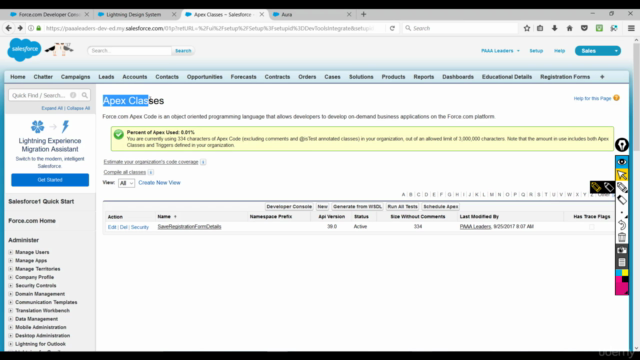Switch to the Aura browser tab

pyautogui.click(x=311, y=14)
